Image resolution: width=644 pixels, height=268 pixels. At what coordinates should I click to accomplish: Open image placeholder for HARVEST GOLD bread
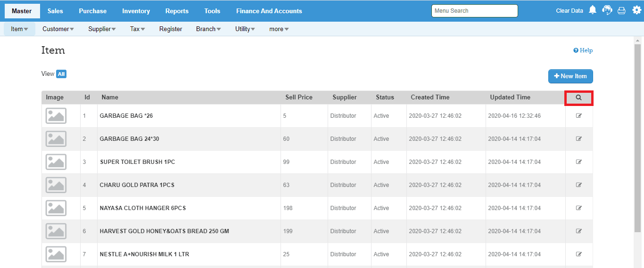coord(56,231)
